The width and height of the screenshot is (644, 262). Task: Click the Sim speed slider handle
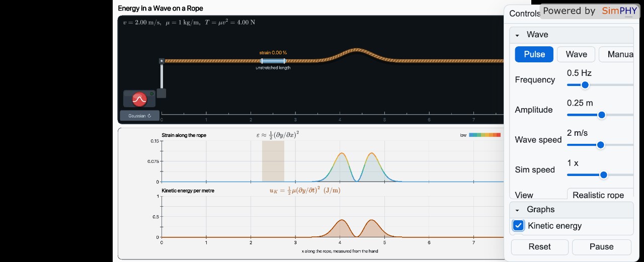603,175
